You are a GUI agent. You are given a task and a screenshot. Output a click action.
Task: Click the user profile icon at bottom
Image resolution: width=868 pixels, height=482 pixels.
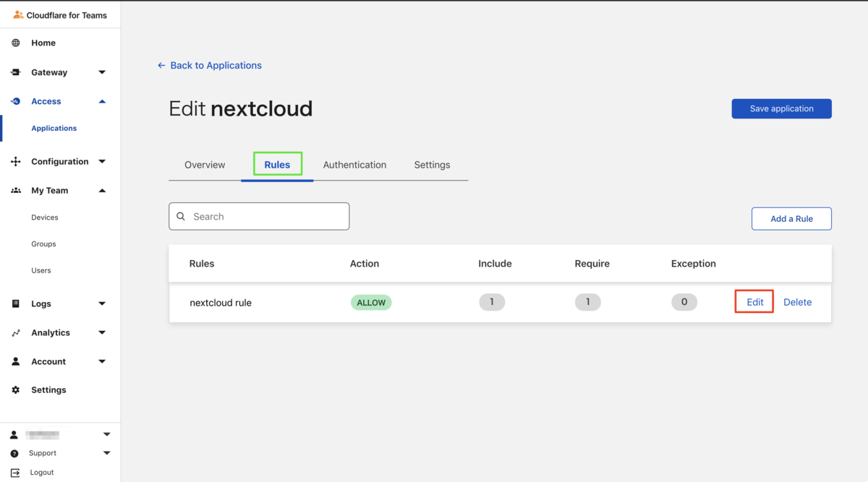(x=14, y=435)
